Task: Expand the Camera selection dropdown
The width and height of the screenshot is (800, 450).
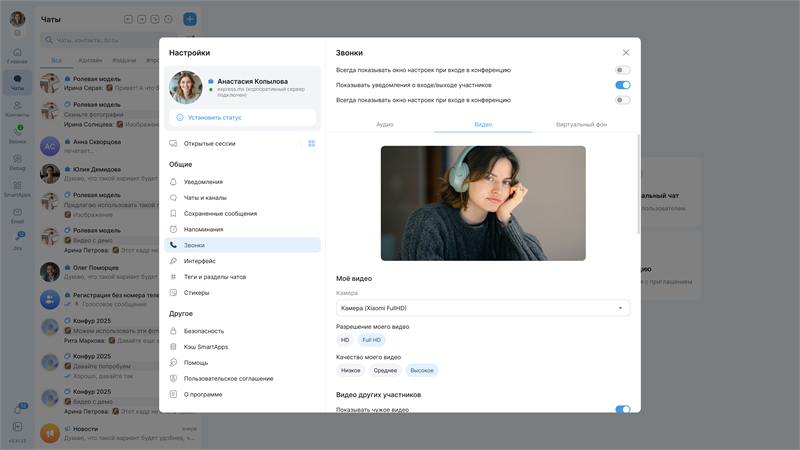Action: 483,308
